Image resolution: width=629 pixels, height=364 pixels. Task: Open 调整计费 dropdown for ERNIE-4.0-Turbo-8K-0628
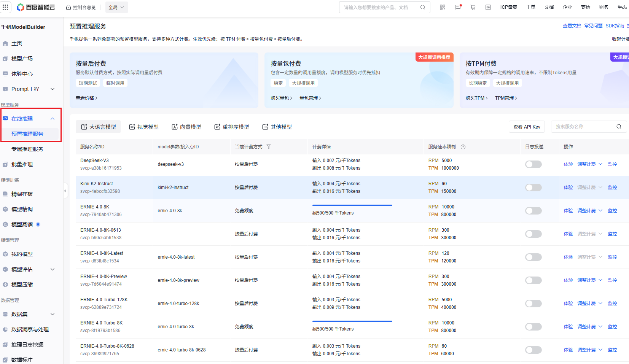[x=590, y=350]
